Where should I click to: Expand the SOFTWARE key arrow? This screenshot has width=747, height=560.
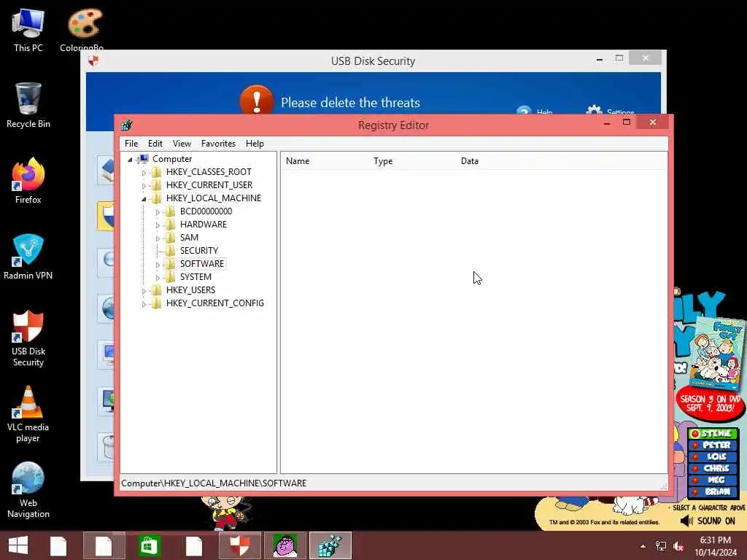(158, 264)
